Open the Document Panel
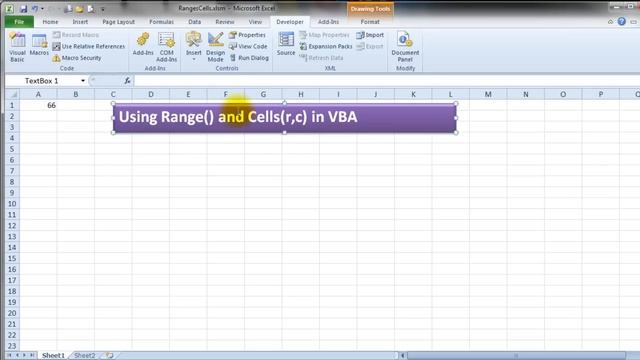 tap(405, 47)
